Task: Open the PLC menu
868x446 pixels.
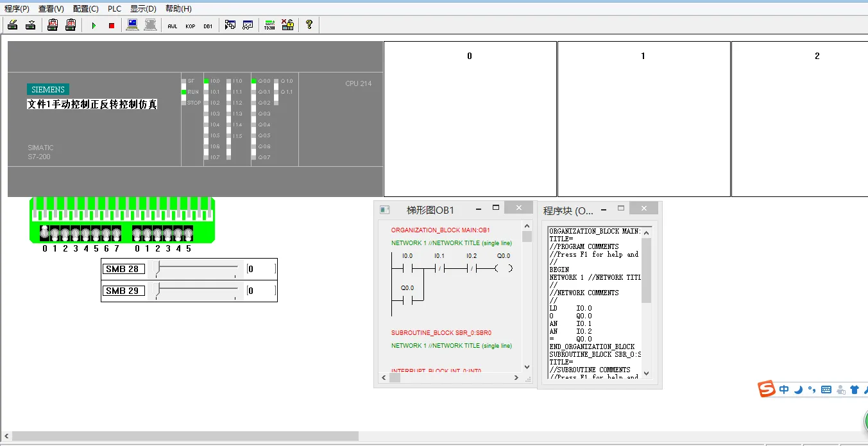Action: click(x=114, y=8)
